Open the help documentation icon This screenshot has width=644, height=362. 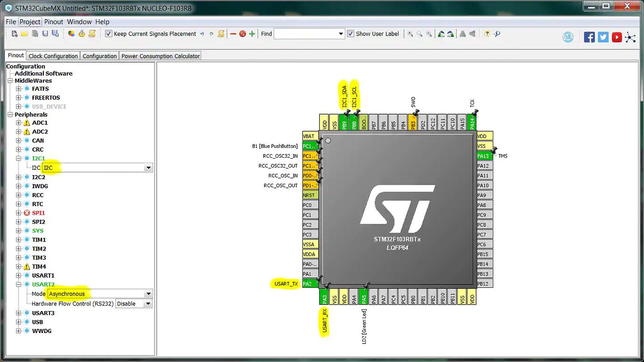487,34
